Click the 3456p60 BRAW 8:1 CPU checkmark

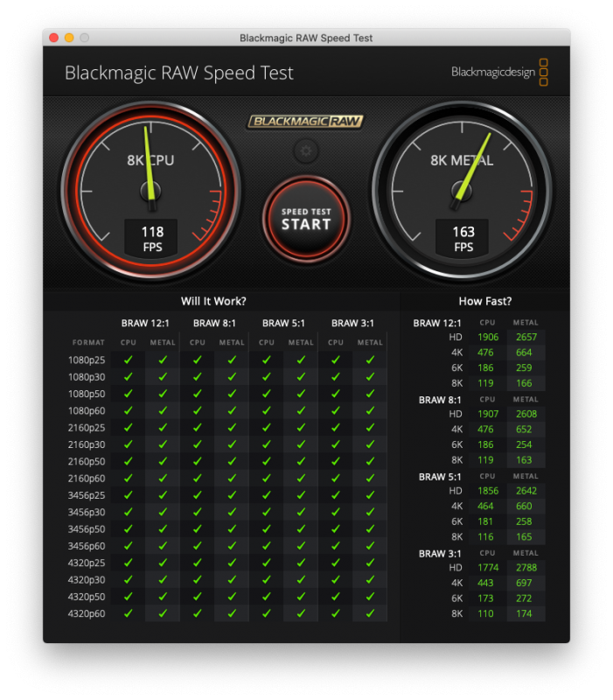198,546
